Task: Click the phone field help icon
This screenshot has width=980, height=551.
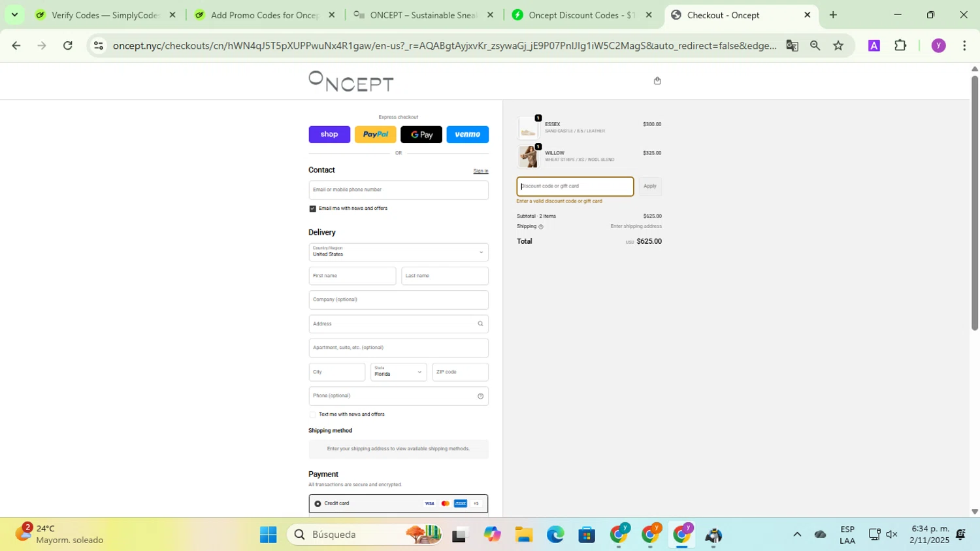Action: point(480,396)
